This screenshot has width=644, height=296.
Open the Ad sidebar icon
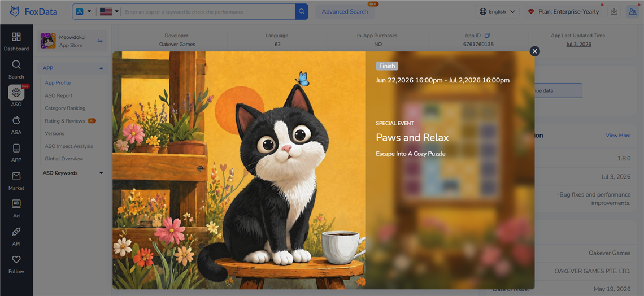[x=16, y=203]
